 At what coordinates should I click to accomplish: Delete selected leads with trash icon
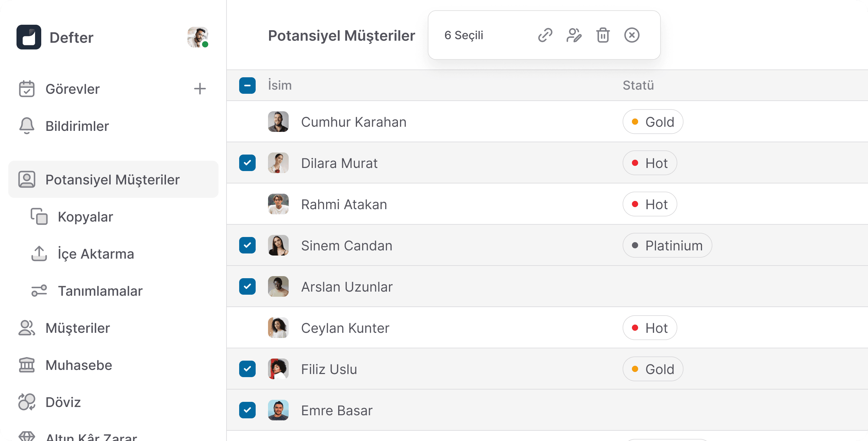(x=603, y=35)
